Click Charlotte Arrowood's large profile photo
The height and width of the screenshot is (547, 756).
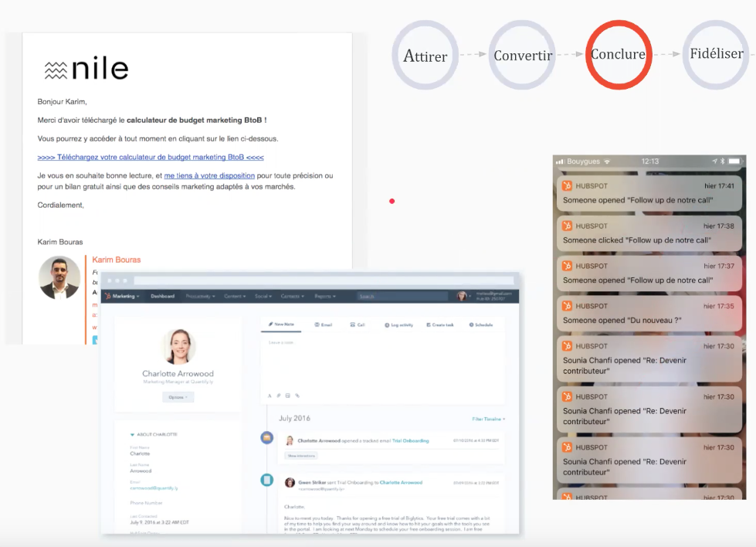pos(179,346)
